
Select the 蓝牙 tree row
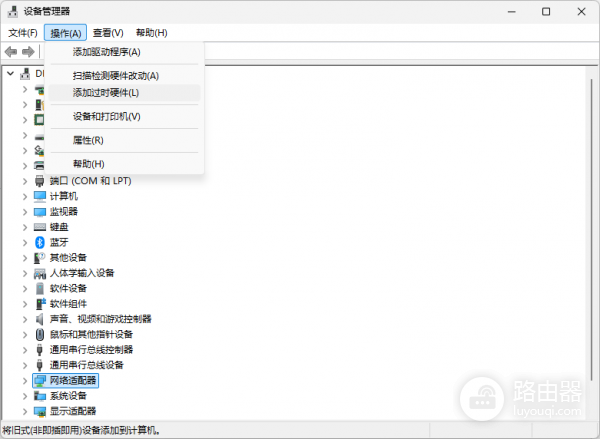59,242
